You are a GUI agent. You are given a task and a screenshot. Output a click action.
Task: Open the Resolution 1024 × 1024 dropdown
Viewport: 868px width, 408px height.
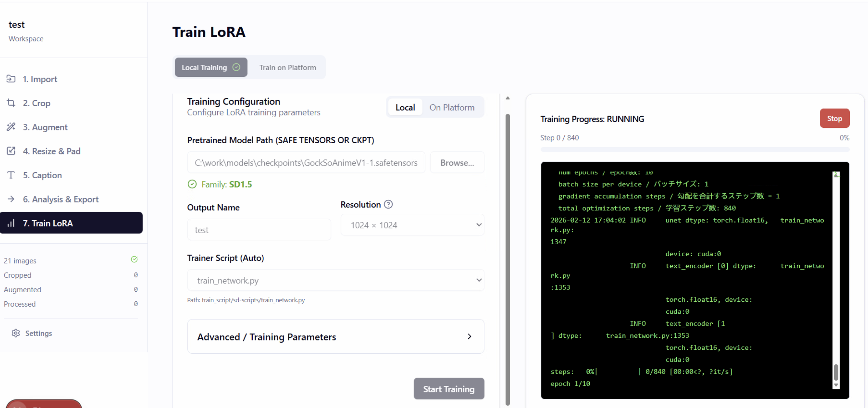point(412,225)
